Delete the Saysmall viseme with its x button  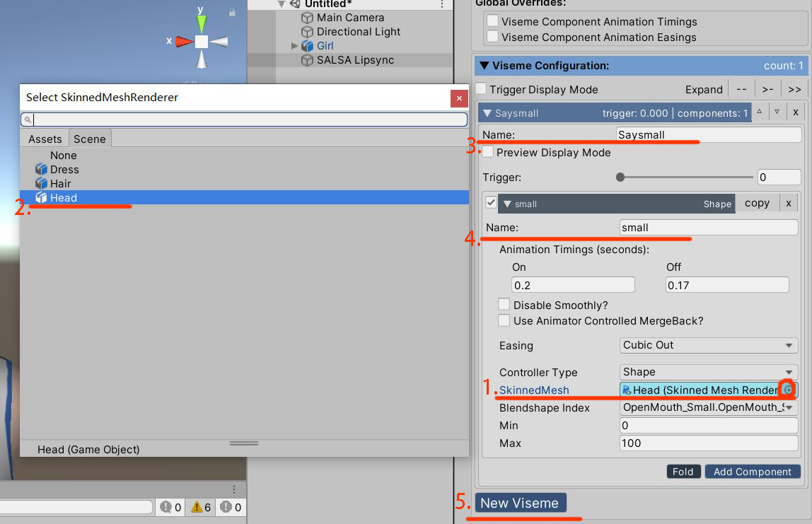coord(795,112)
